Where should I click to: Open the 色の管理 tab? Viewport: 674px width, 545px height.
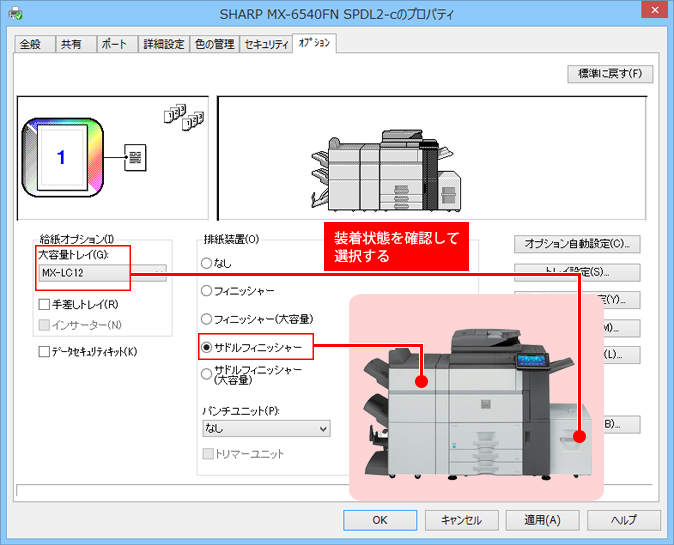coord(214,44)
